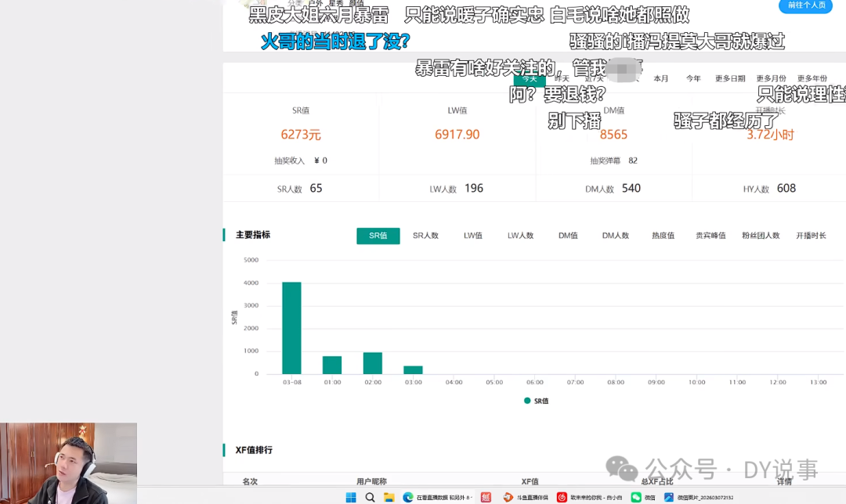The width and height of the screenshot is (846, 504).
Task: Click the SR值 amount 6273元
Action: pos(301,135)
